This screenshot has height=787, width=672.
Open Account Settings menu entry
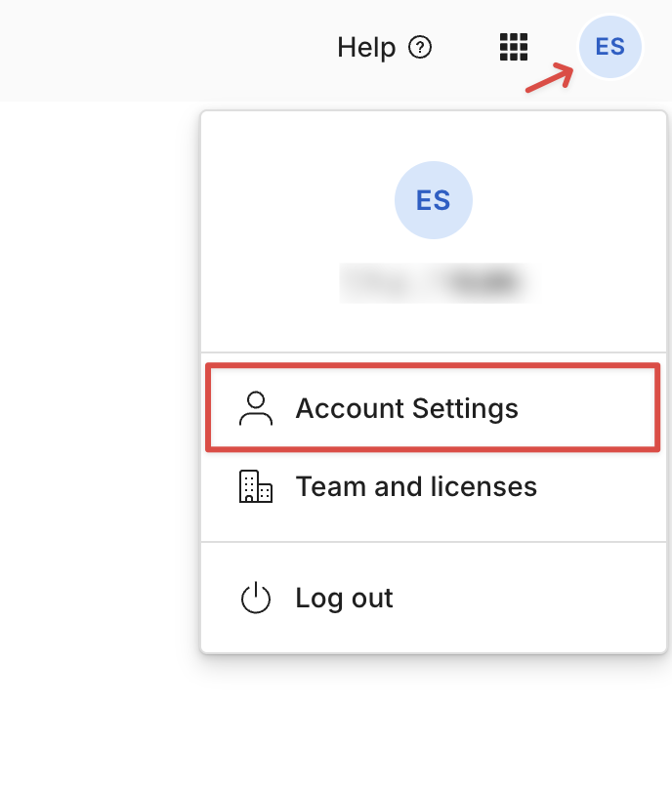(433, 407)
